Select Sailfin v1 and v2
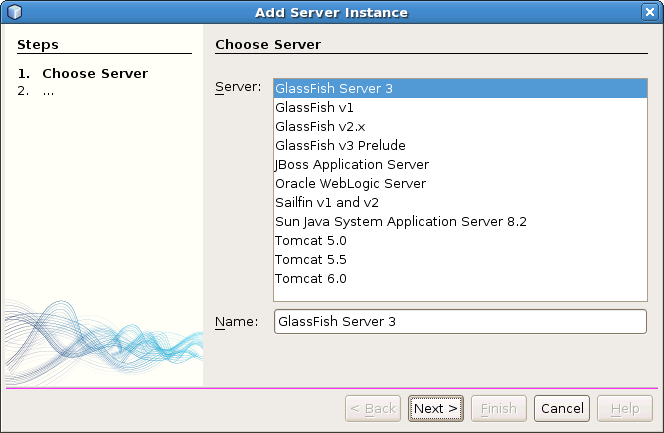The height and width of the screenshot is (433, 664). [x=326, y=202]
